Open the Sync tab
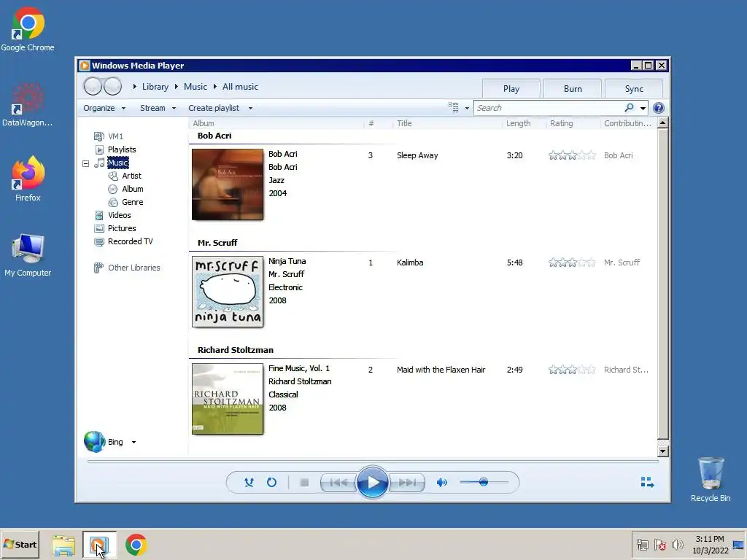 pyautogui.click(x=634, y=89)
